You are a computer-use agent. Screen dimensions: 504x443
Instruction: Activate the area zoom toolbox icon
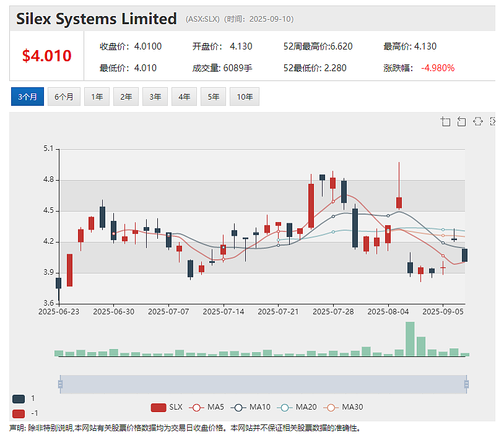point(445,121)
